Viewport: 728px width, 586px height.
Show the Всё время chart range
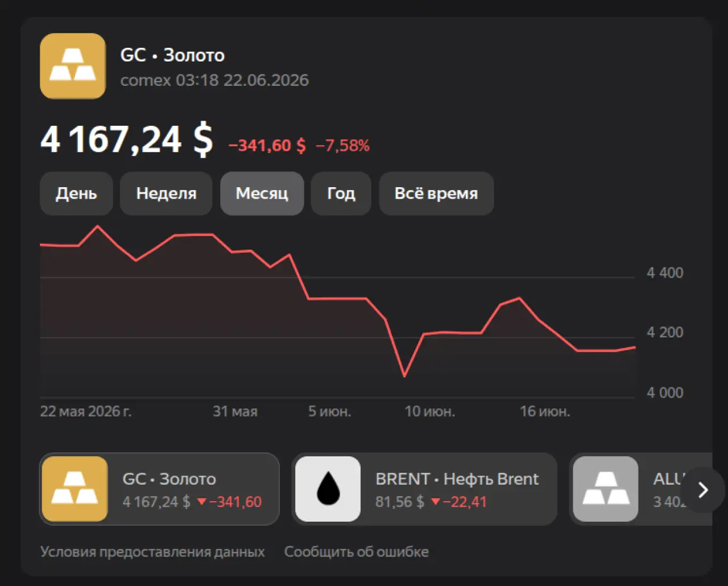click(x=436, y=193)
